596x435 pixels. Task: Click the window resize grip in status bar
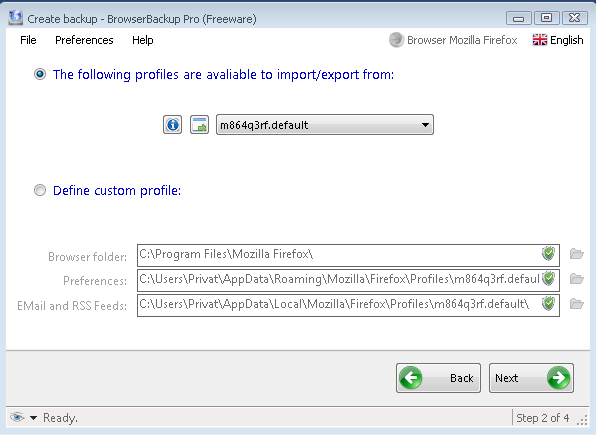582,420
